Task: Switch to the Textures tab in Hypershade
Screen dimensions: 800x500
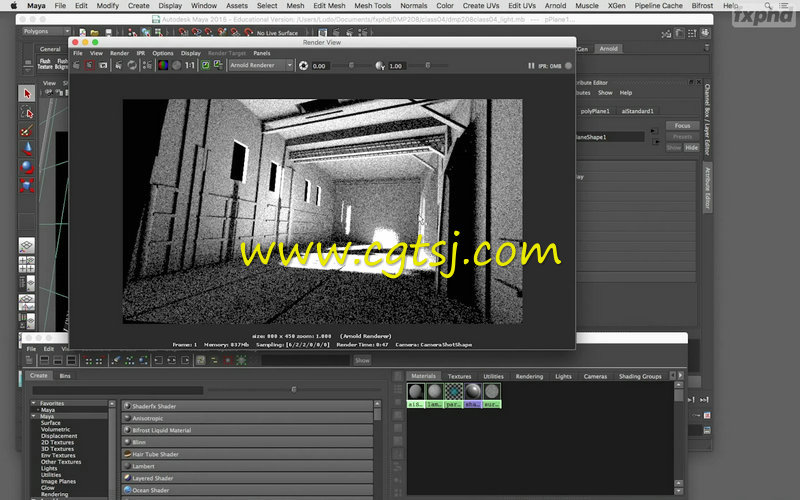Action: pos(459,376)
